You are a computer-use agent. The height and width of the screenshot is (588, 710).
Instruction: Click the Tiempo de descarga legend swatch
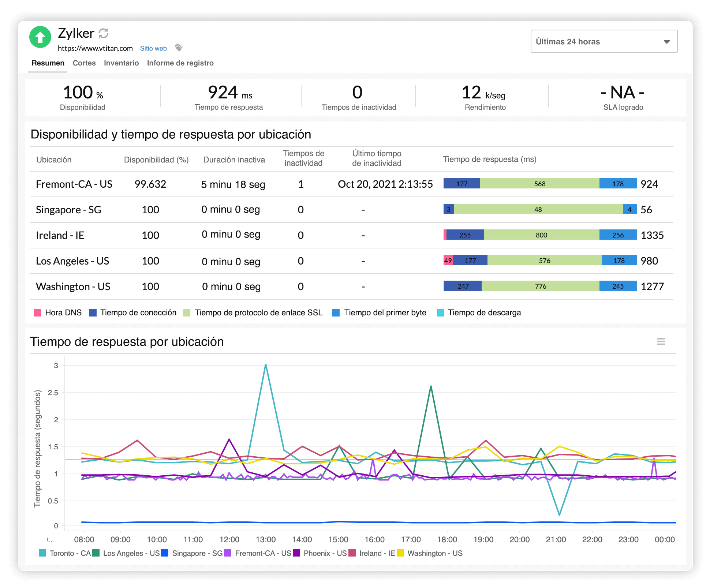click(x=441, y=313)
